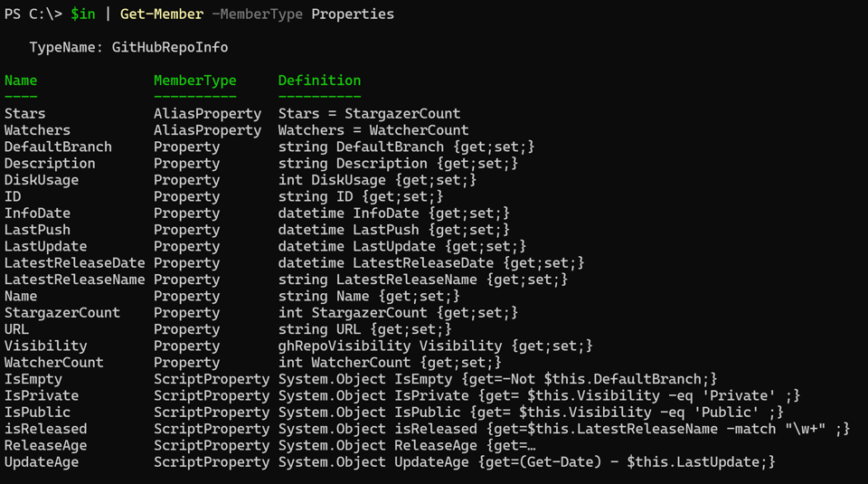Click 'datetime LastUpdate {get;set;}' definition
The width and height of the screenshot is (868, 484).
pyautogui.click(x=402, y=247)
